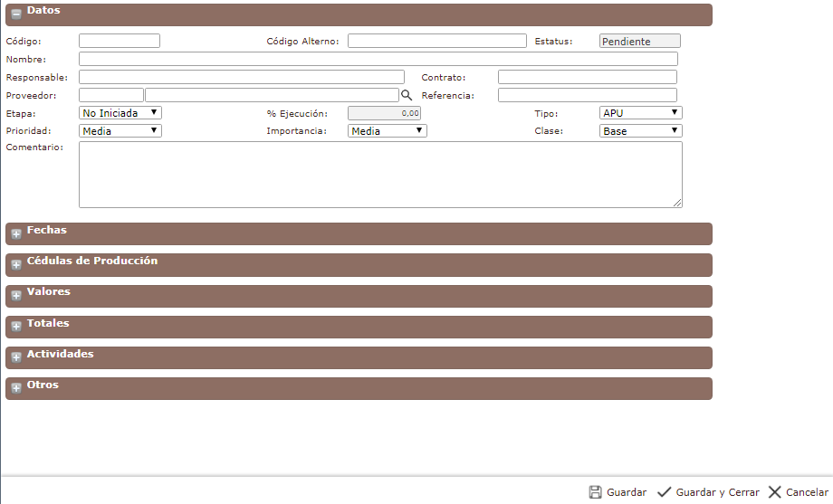Click the Responsable input field
Viewport: 833px width, 504px height.
[x=242, y=77]
